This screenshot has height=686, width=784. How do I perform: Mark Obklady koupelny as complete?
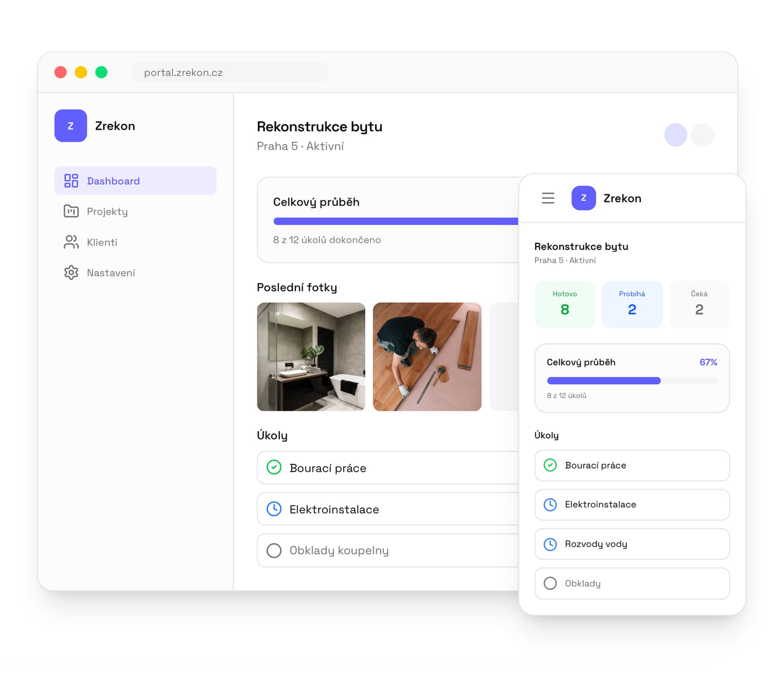point(274,550)
